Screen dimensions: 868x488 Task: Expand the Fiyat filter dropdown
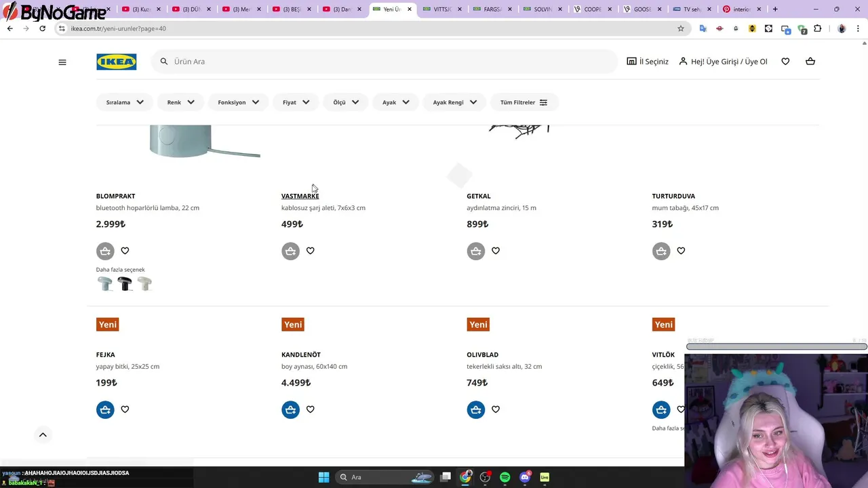tap(296, 102)
